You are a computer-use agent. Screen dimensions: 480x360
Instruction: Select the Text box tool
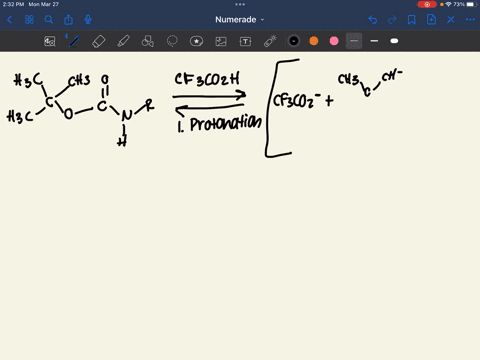coord(245,41)
